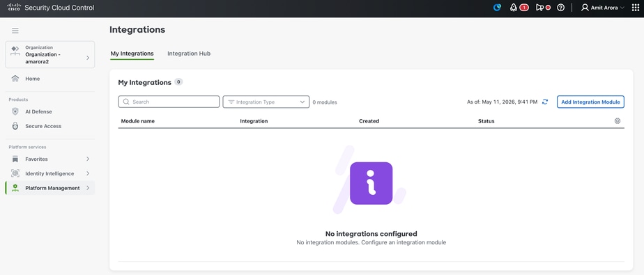
Task: Sort by Integration column header
Action: [x=254, y=121]
